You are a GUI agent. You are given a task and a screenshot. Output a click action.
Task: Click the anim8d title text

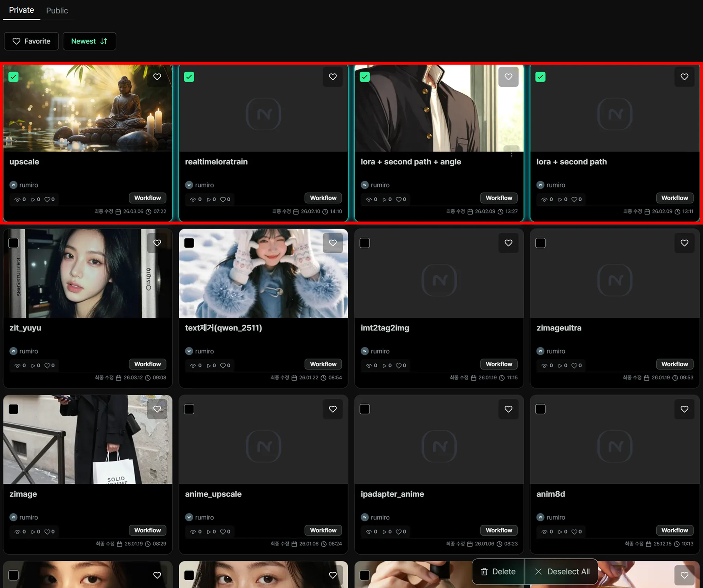coord(551,494)
